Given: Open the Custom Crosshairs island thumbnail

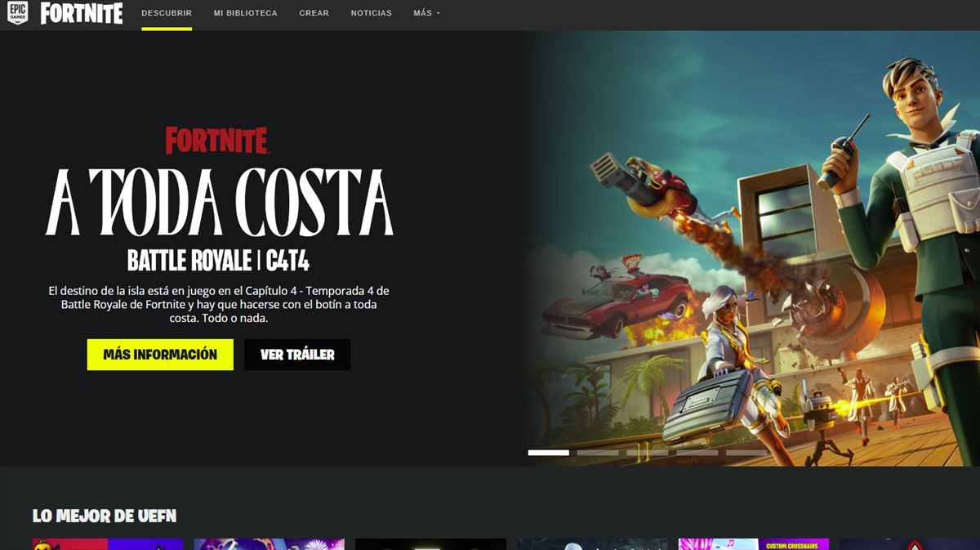Looking at the screenshot, I should pos(754,544).
